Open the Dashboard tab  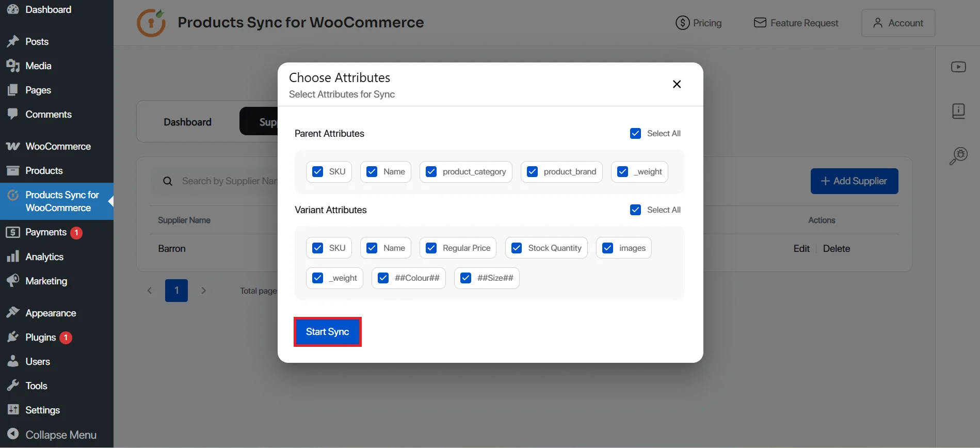point(188,122)
